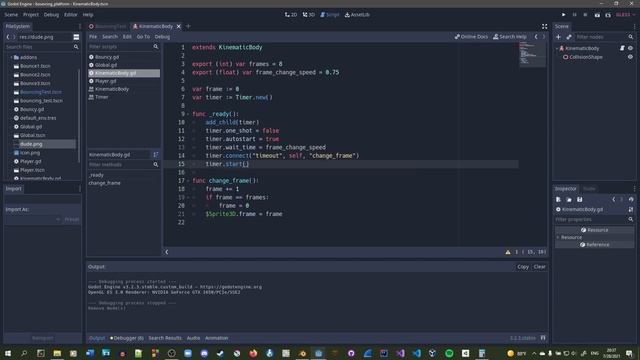The image size is (640, 360).
Task: Add a new node in Scene dock
Action: pyautogui.click(x=558, y=37)
